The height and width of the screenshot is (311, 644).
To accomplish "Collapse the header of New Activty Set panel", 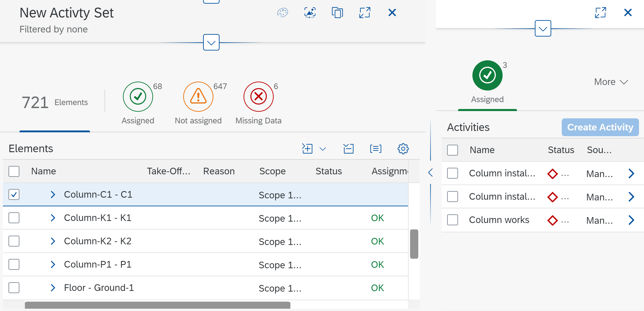I will [211, 43].
